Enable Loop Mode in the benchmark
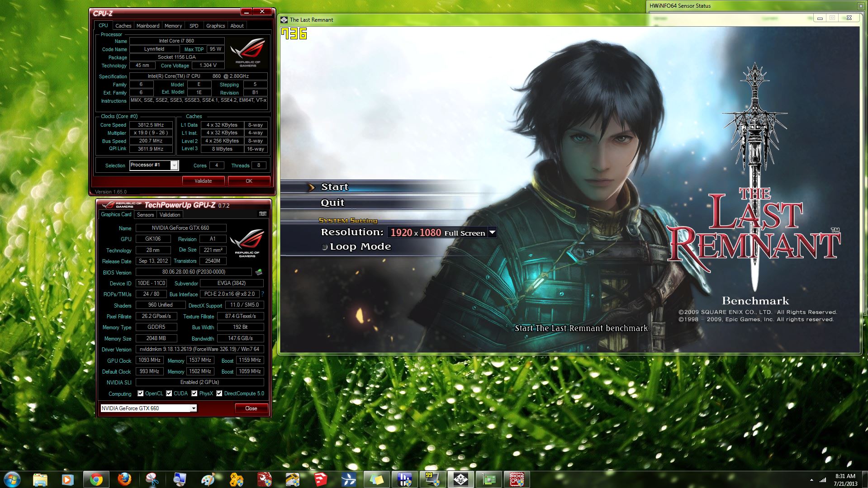The image size is (868, 488). click(324, 247)
